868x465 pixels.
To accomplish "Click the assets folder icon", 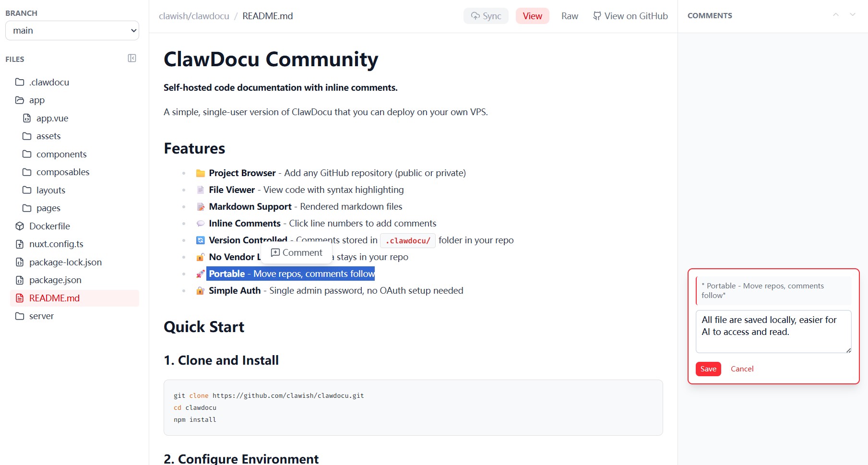I will [27, 136].
